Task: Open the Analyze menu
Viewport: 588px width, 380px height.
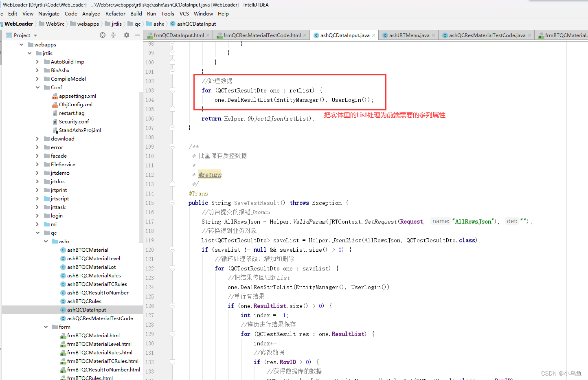Action: pyautogui.click(x=91, y=13)
